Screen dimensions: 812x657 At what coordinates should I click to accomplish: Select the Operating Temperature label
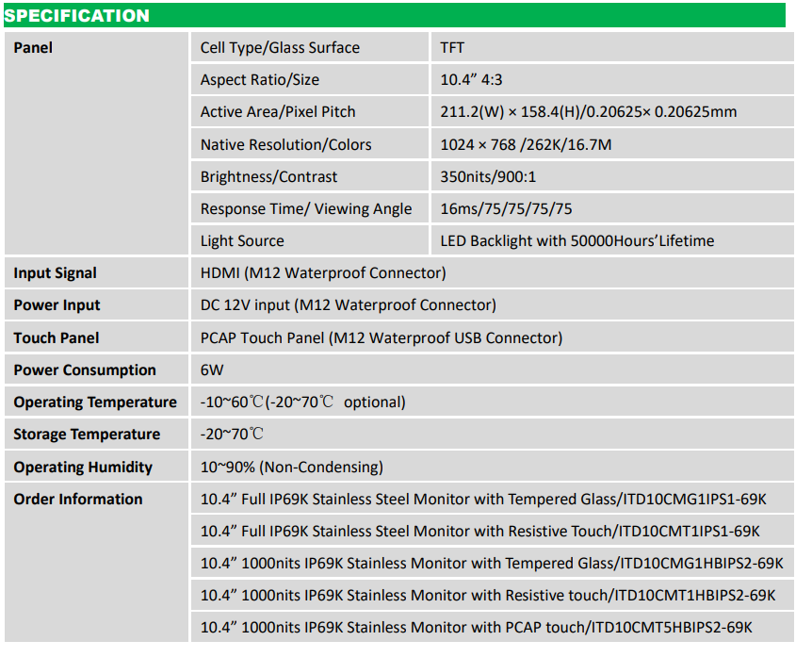point(95,402)
